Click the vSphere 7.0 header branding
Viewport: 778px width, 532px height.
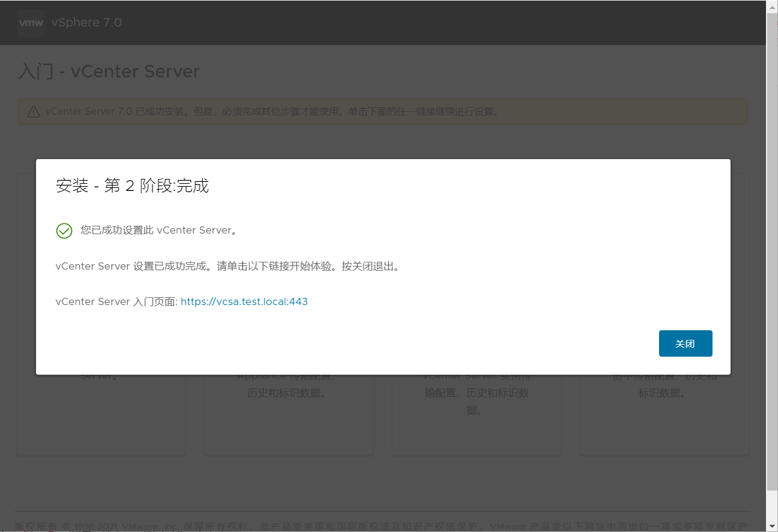tap(87, 22)
